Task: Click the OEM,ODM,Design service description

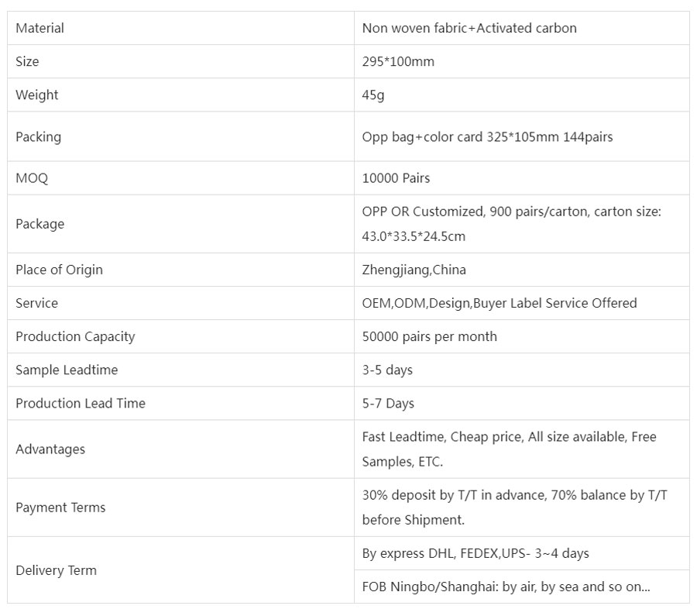Action: (x=500, y=303)
